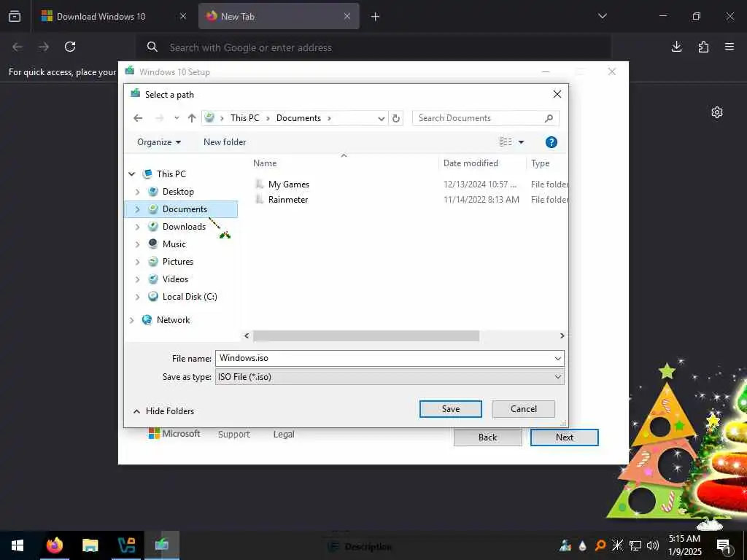Close the New Tab tab

click(347, 16)
